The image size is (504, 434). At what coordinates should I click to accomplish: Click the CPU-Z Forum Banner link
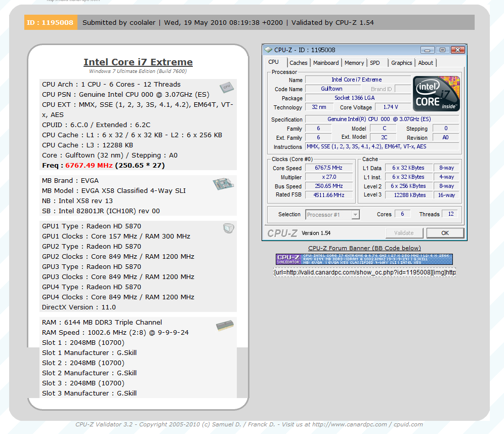(364, 248)
